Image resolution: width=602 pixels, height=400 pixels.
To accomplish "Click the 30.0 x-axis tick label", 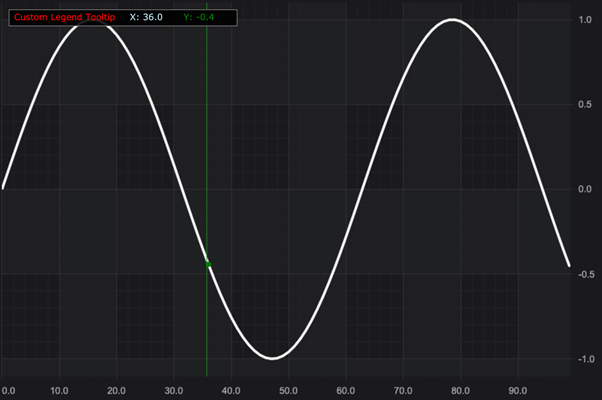I will (x=174, y=391).
